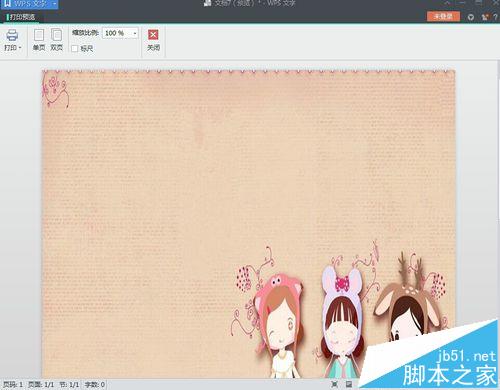Screen dimensions: 500x390
Task: Expand the WPS Writer menu arrow
Action: (54, 4)
